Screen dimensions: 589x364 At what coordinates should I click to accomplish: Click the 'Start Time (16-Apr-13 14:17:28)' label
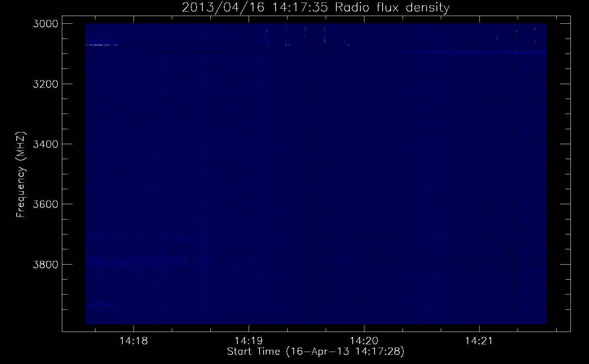(x=316, y=352)
